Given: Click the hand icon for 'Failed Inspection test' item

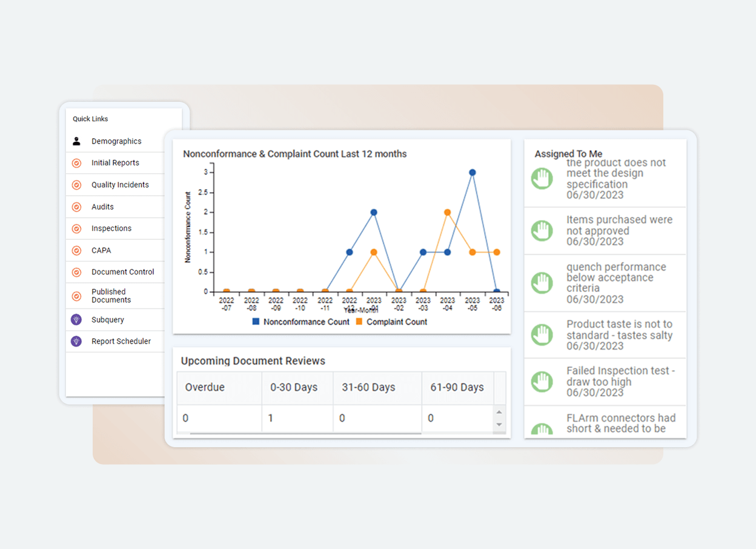Looking at the screenshot, I should click(x=541, y=381).
